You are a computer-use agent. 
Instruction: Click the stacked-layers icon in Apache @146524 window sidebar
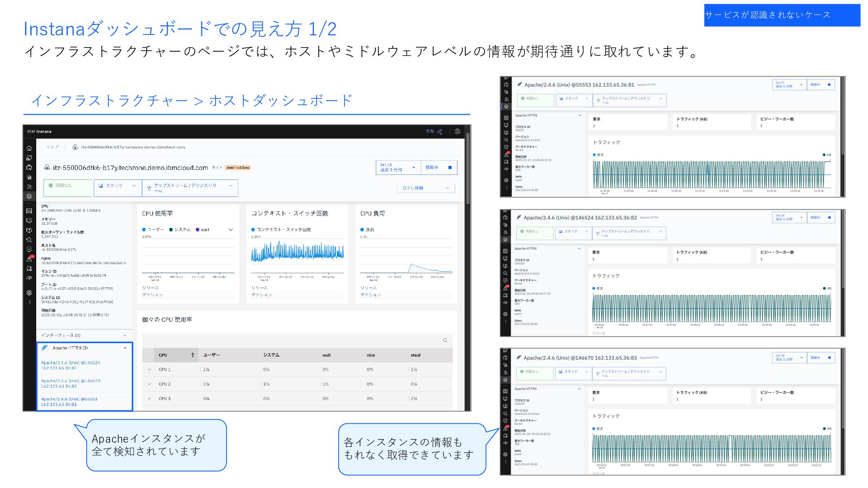(505, 239)
